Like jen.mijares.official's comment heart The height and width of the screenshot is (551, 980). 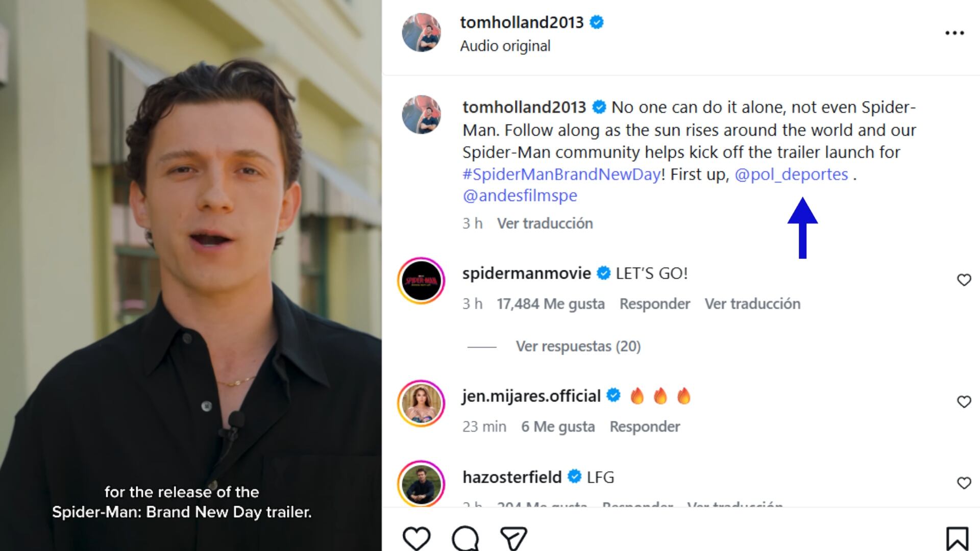click(x=964, y=402)
